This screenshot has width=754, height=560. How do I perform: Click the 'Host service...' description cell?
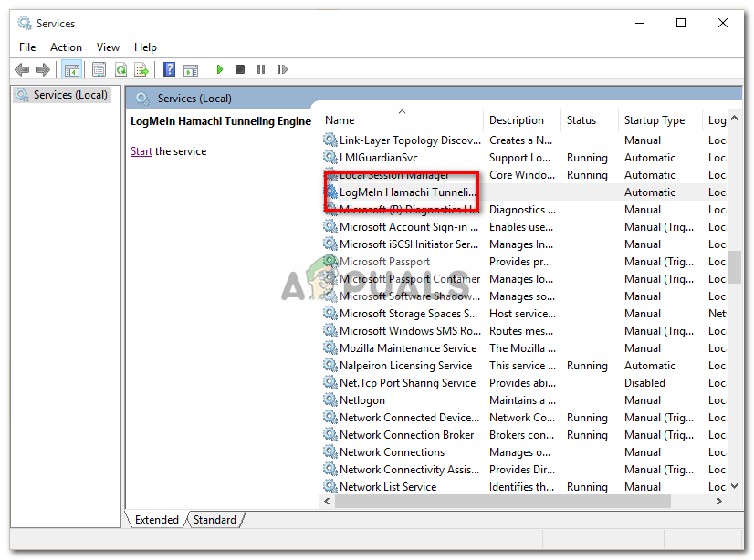pyautogui.click(x=522, y=313)
